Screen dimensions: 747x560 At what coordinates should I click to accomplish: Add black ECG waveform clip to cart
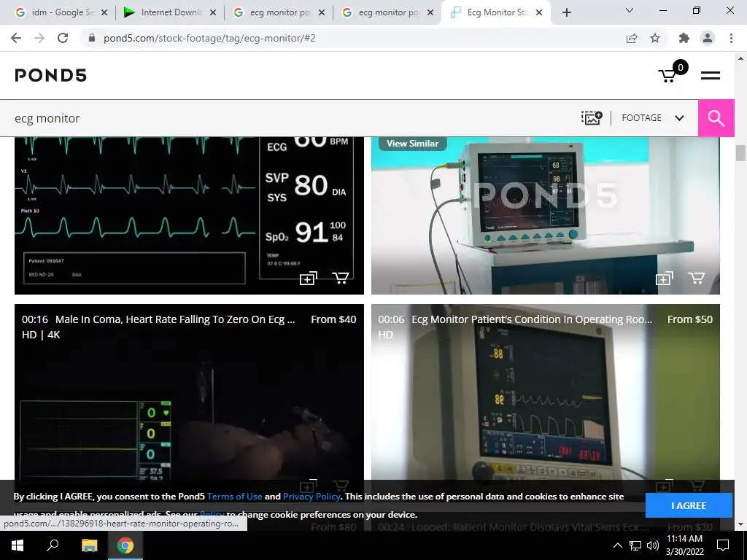point(340,278)
